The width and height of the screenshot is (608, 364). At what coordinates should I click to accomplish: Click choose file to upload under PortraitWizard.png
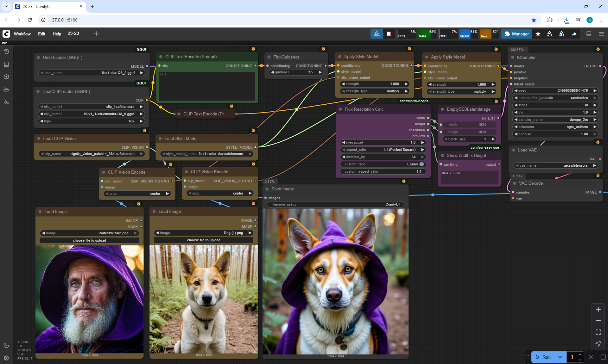pos(89,240)
